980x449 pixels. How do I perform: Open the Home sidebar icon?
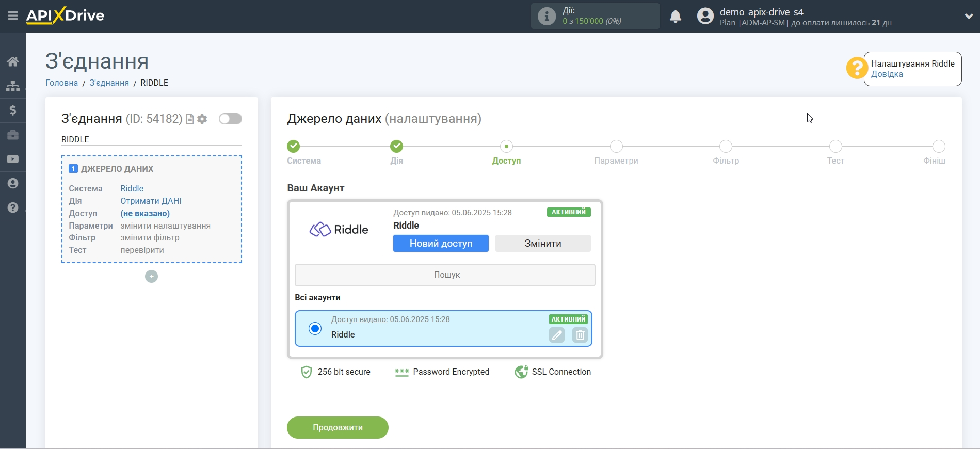(13, 61)
